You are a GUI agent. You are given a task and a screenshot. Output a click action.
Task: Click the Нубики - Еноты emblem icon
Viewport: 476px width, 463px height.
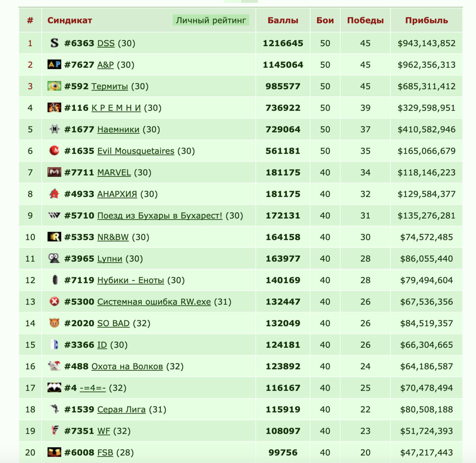pyautogui.click(x=54, y=280)
